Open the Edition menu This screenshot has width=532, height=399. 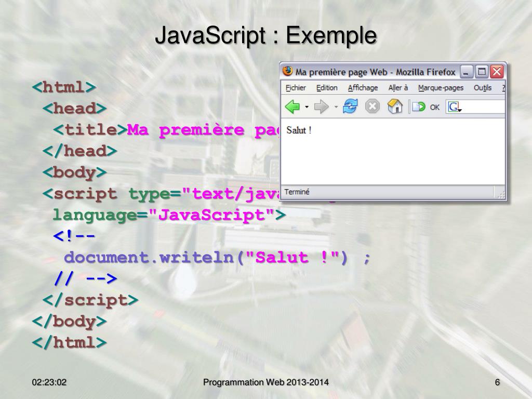pos(327,88)
